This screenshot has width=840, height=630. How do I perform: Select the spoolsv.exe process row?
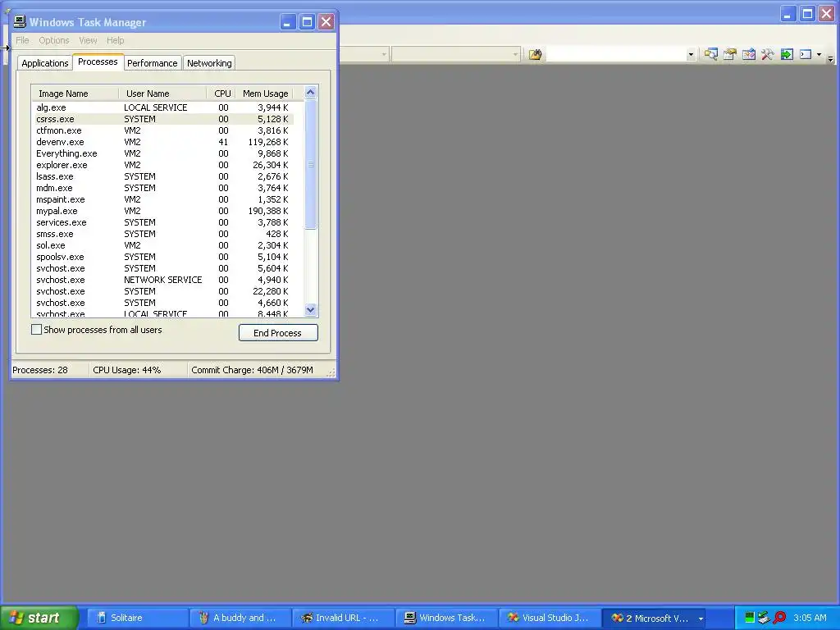[x=163, y=257]
